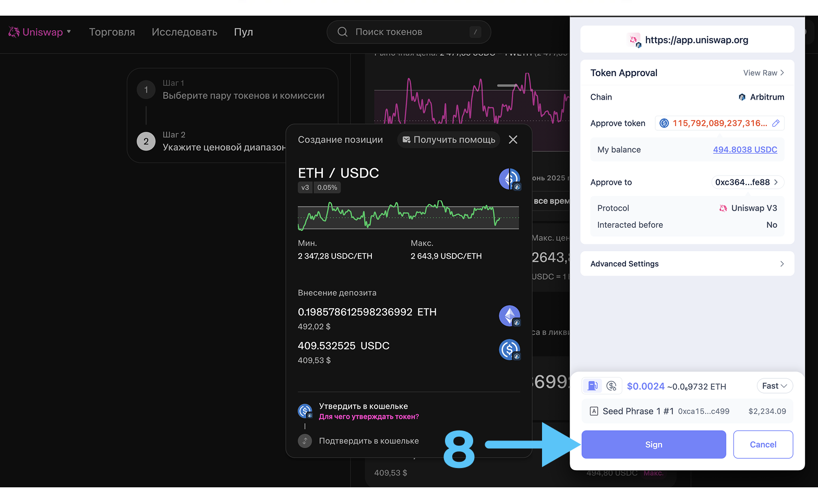The image size is (818, 504).
Task: Open the Uniswap logo dropdown arrow
Action: (x=69, y=32)
